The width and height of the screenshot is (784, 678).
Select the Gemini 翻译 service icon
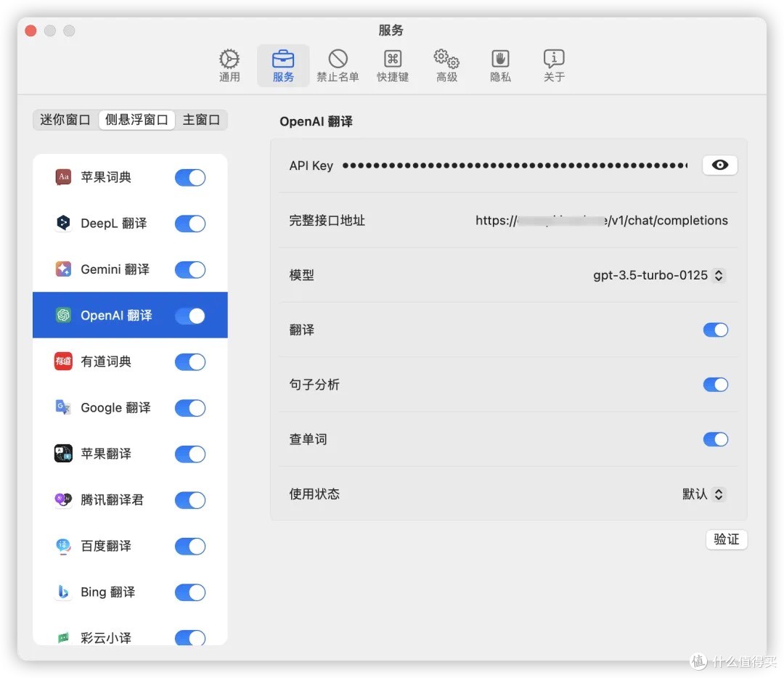(64, 269)
